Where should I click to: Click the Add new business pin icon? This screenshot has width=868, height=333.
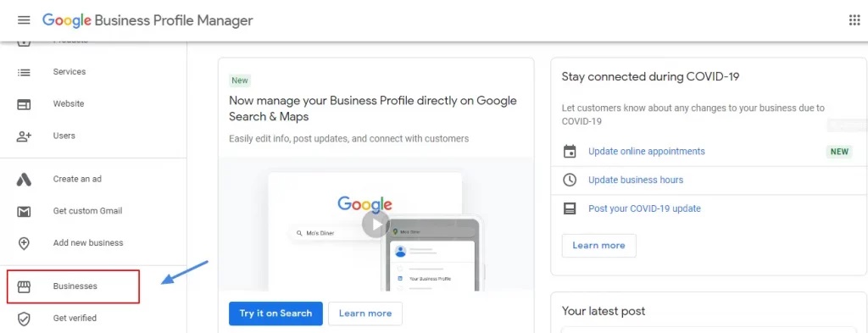24,243
